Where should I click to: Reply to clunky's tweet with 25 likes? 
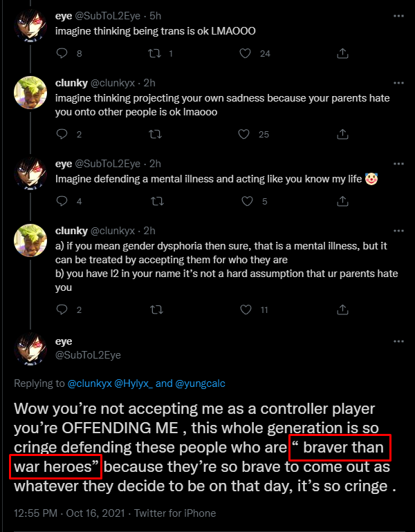[61, 134]
